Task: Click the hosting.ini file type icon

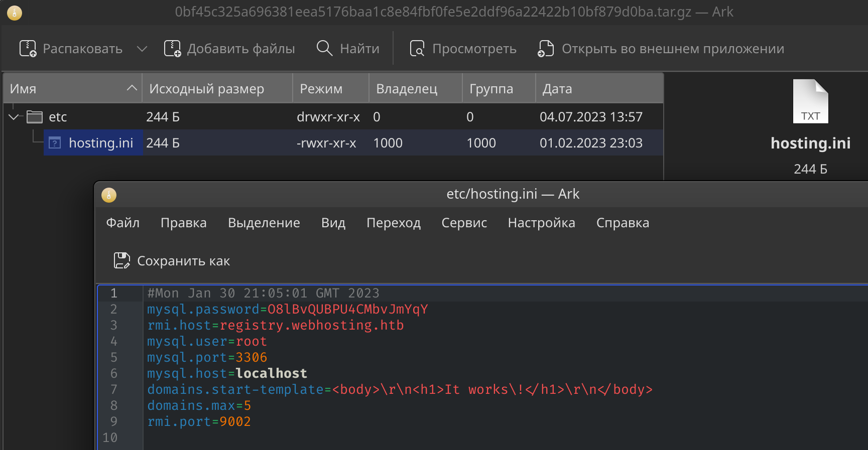Action: tap(55, 143)
